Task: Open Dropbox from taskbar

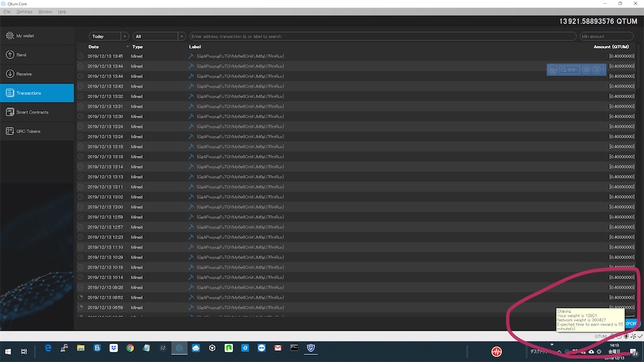Action: click(x=114, y=348)
